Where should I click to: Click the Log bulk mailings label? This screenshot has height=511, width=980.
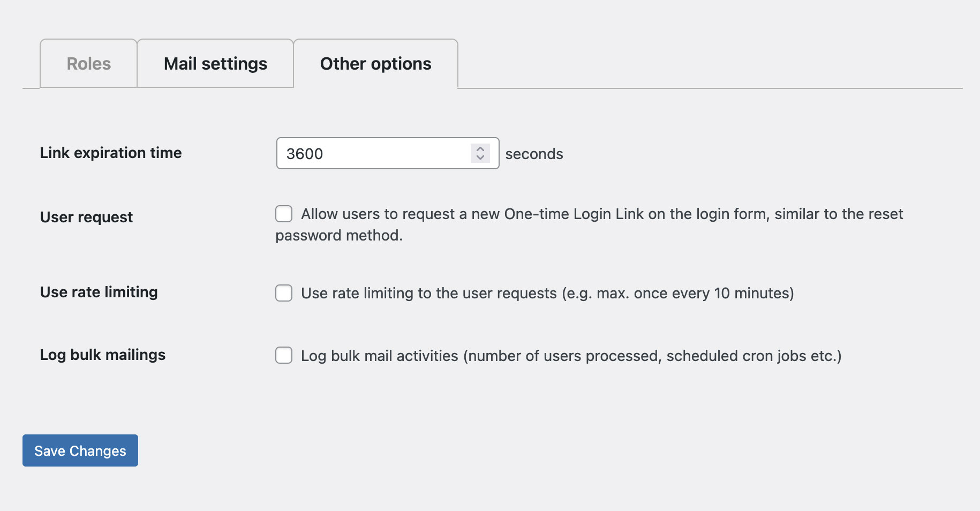pos(102,355)
